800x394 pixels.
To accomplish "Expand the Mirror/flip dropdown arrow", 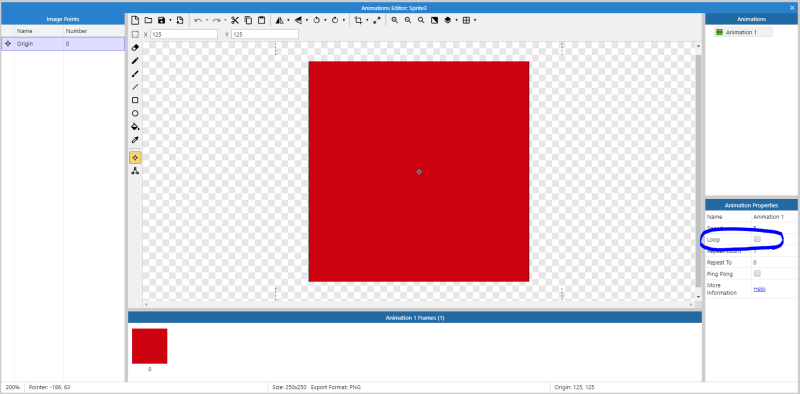I will (288, 20).
